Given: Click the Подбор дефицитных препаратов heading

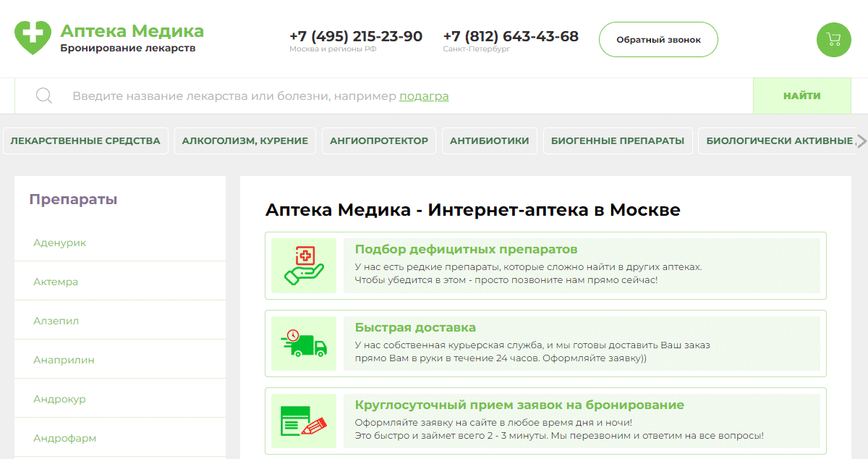Looking at the screenshot, I should [x=466, y=250].
